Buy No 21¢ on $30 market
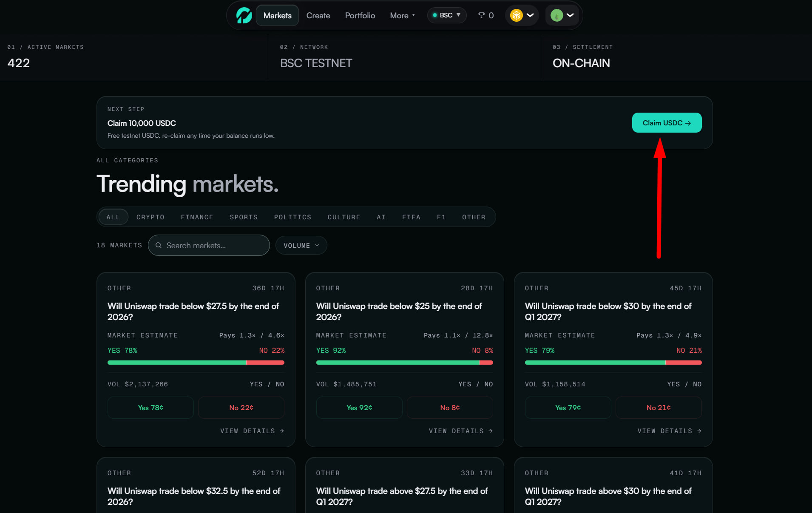 [x=659, y=407]
